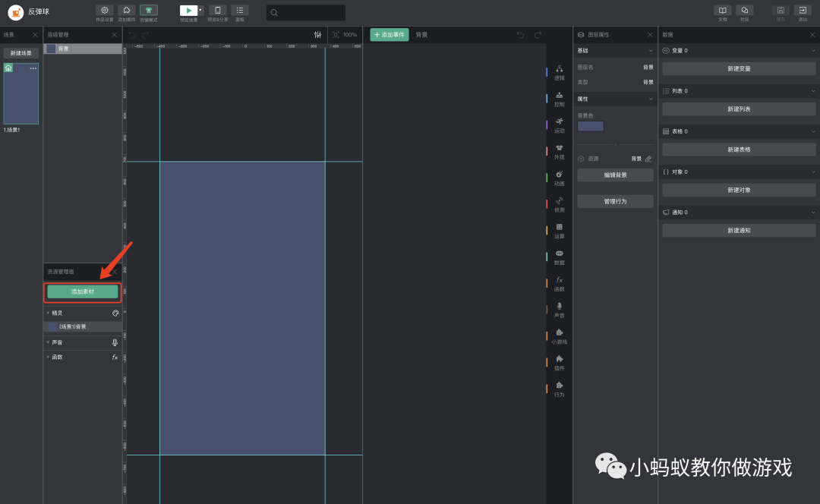Click the 100% zoom value
The image size is (820, 504).
350,35
